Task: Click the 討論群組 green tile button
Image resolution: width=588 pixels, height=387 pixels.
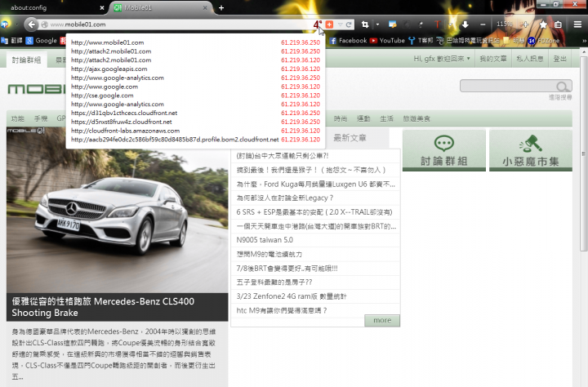Action: [x=444, y=151]
